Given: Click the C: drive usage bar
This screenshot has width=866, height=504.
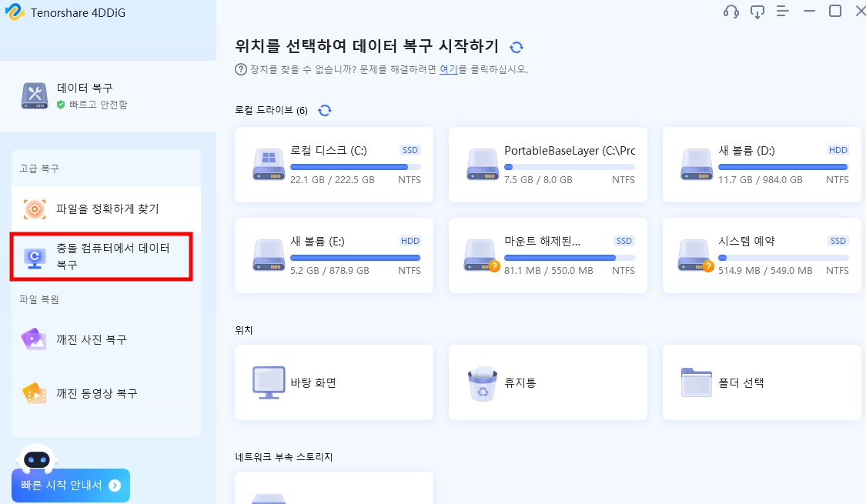Looking at the screenshot, I should click(356, 167).
